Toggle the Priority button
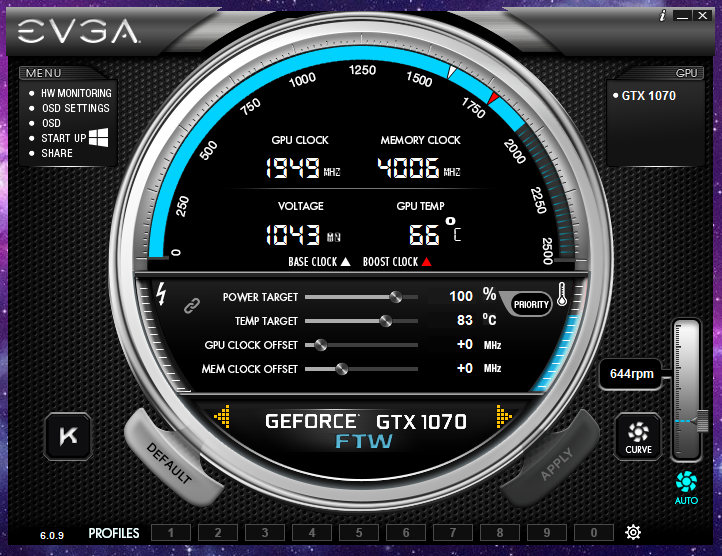This screenshot has width=722, height=556. tap(531, 304)
